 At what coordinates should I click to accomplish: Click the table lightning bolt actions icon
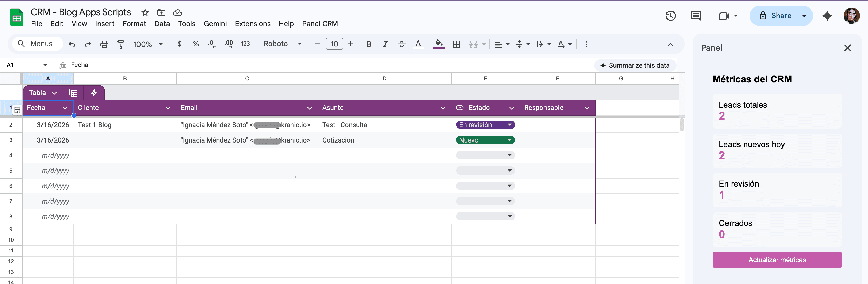point(94,93)
